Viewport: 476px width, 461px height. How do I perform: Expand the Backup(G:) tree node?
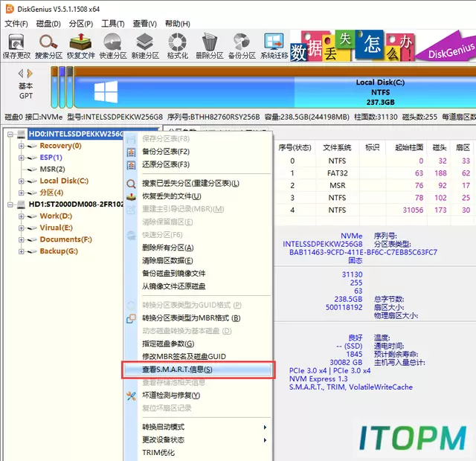coord(22,251)
